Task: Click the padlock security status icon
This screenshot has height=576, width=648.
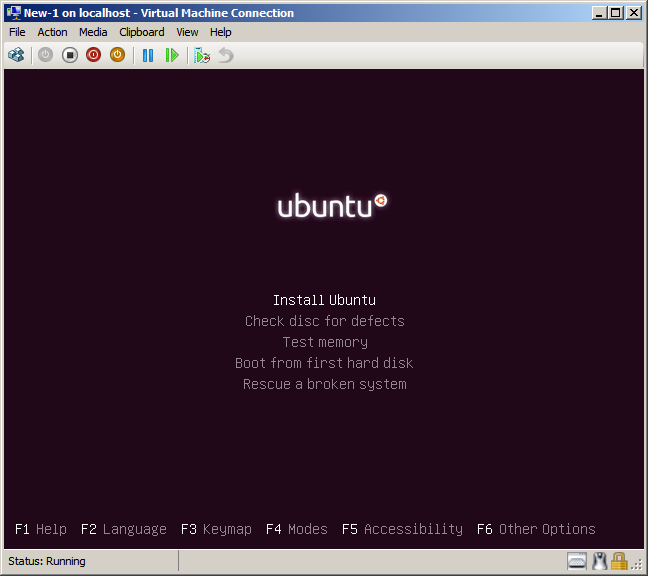Action: 619,561
